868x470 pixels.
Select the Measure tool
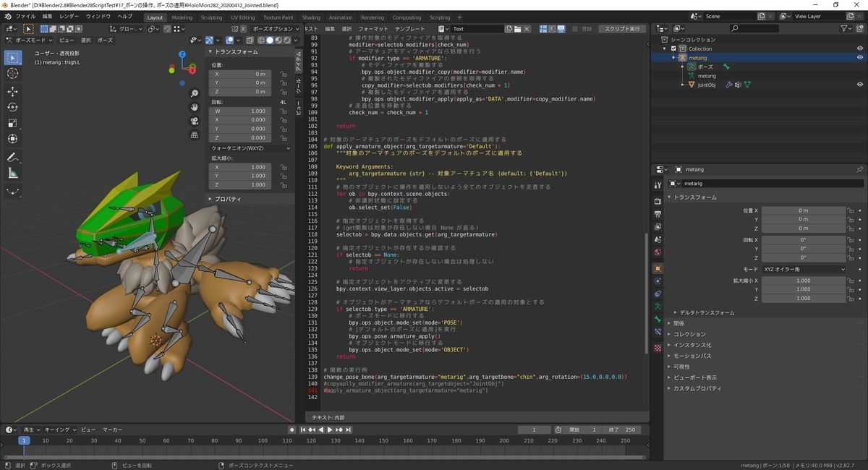tap(13, 174)
